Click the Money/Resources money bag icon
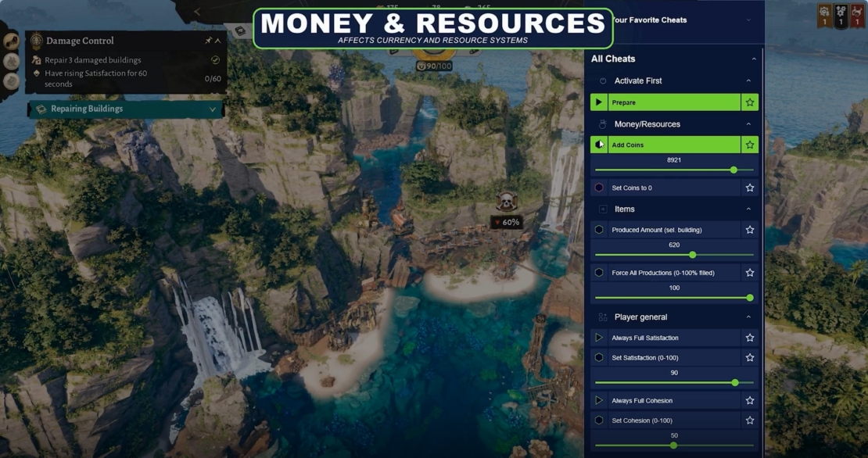868x458 pixels. 603,124
